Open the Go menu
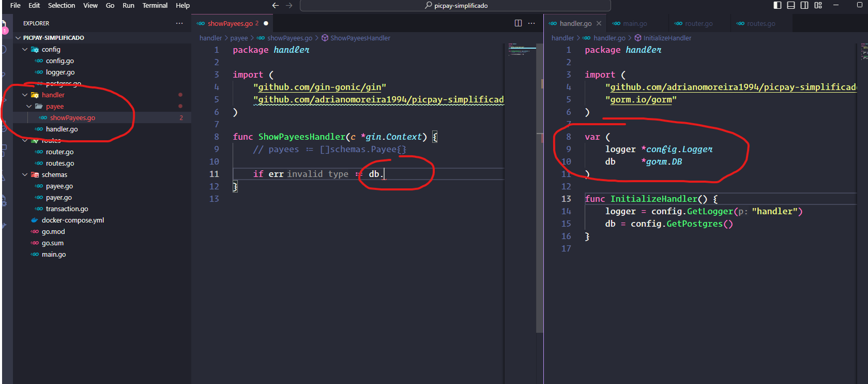The image size is (868, 384). pos(110,5)
